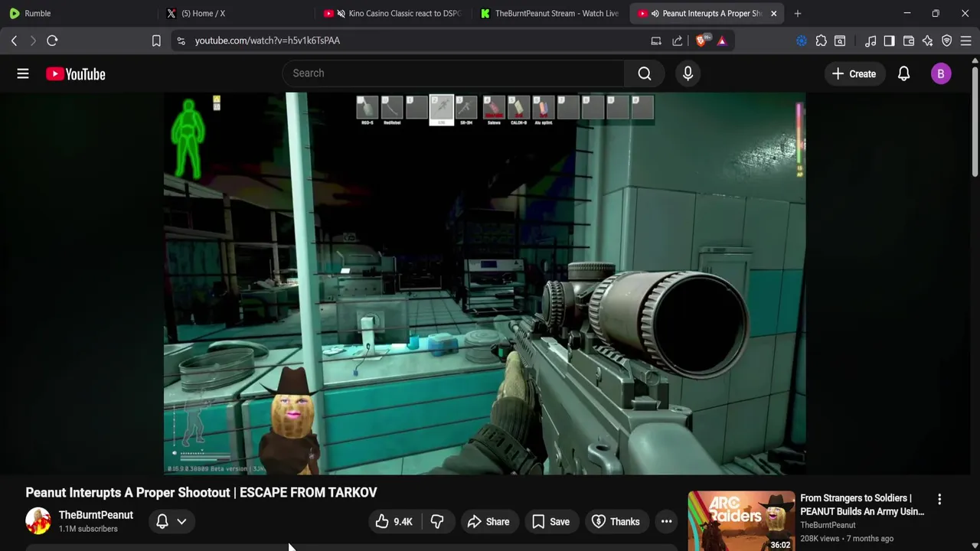Click '208K views · 7 months ago' text
The height and width of the screenshot is (551, 980).
(847, 539)
